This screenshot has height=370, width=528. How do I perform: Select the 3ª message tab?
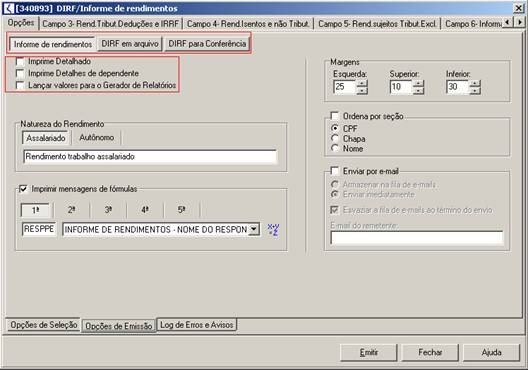(x=108, y=210)
